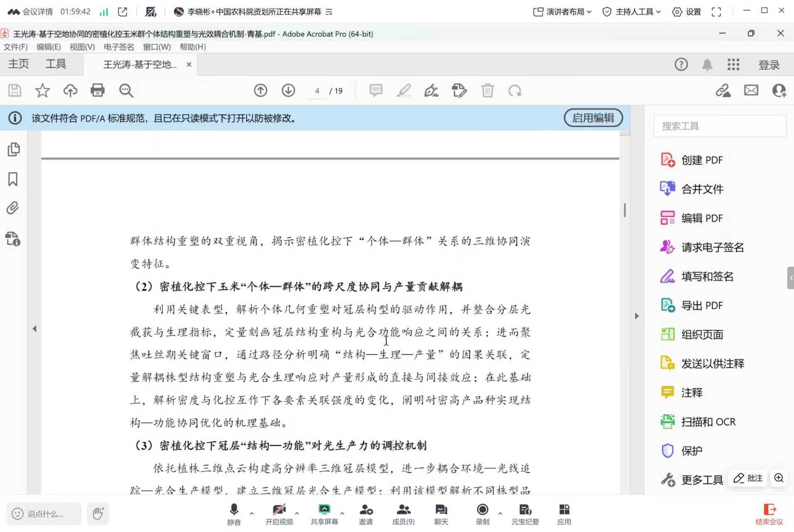
Task: Open the bookmarks panel
Action: pyautogui.click(x=13, y=179)
